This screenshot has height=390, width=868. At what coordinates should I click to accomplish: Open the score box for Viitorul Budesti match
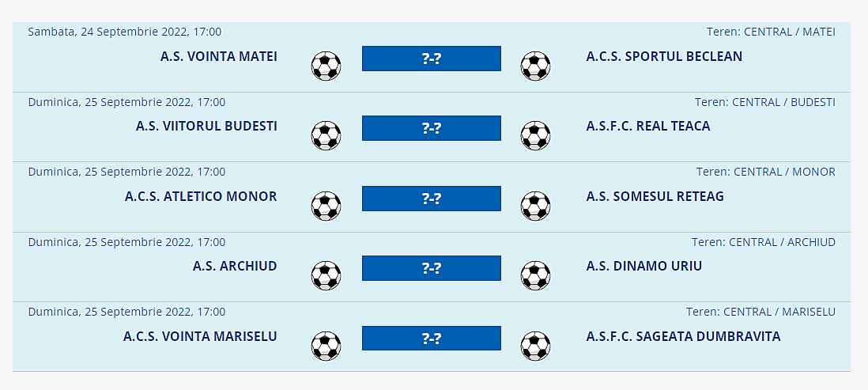point(431,128)
